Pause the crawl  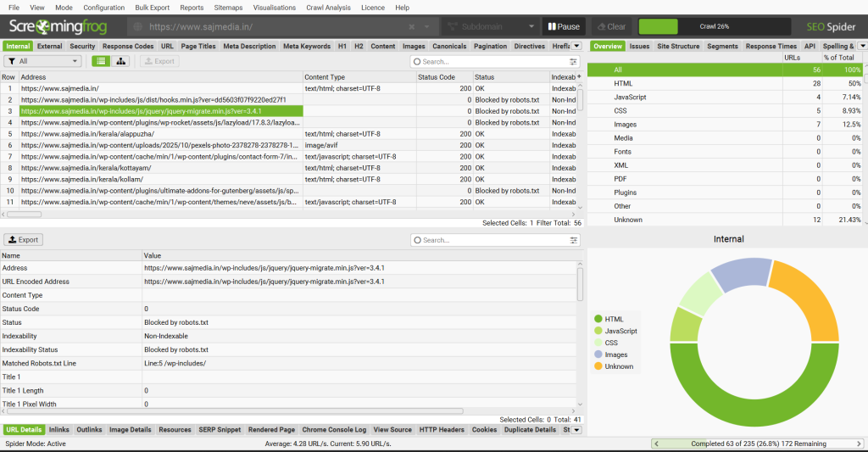564,26
